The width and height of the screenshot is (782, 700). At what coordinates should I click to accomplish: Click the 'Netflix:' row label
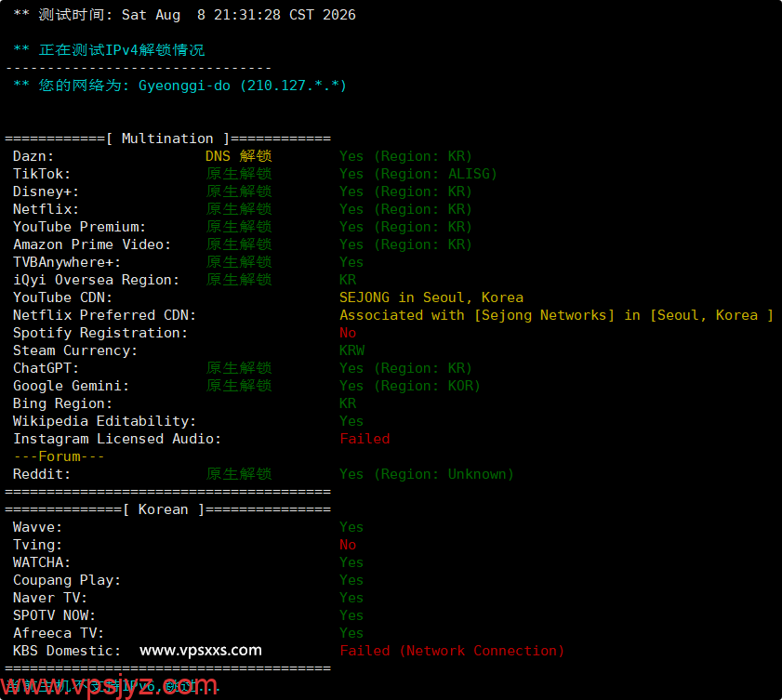(x=46, y=209)
